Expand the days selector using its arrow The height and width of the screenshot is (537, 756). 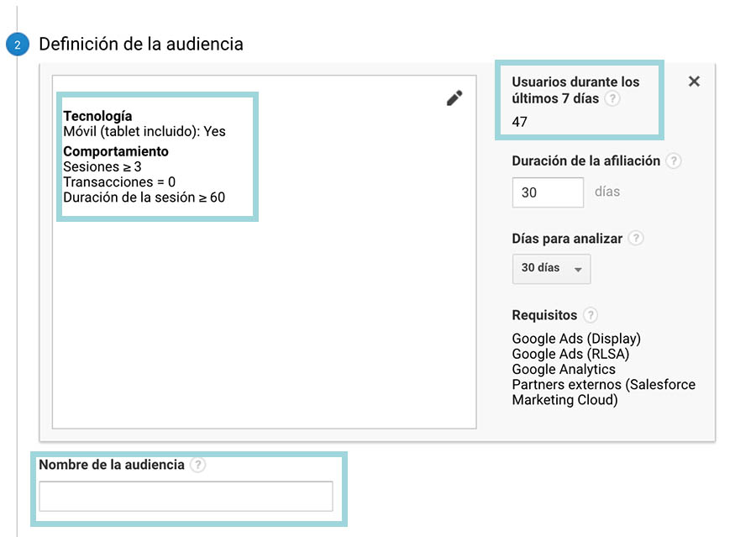pyautogui.click(x=580, y=269)
